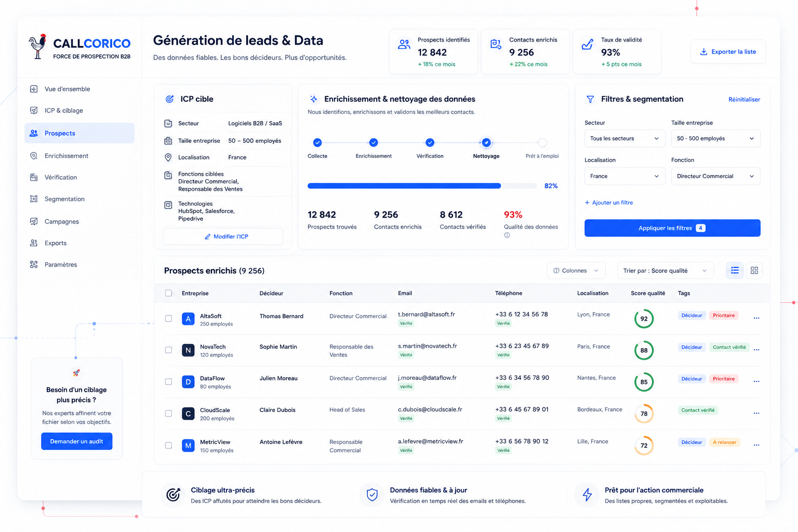
Task: Click the Callcorico rooster logo
Action: [x=37, y=46]
